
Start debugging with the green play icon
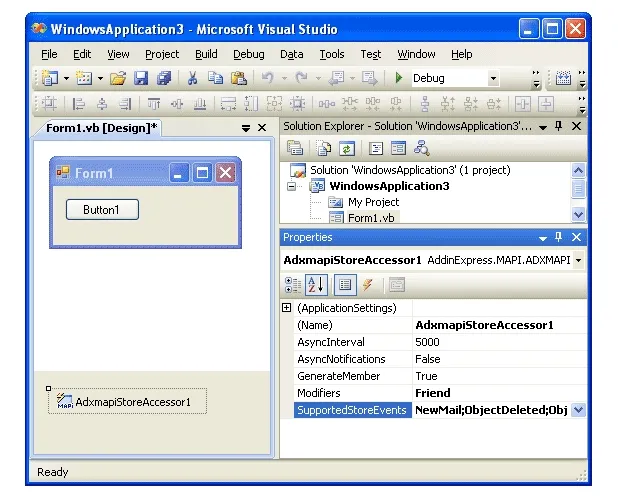pyautogui.click(x=398, y=78)
